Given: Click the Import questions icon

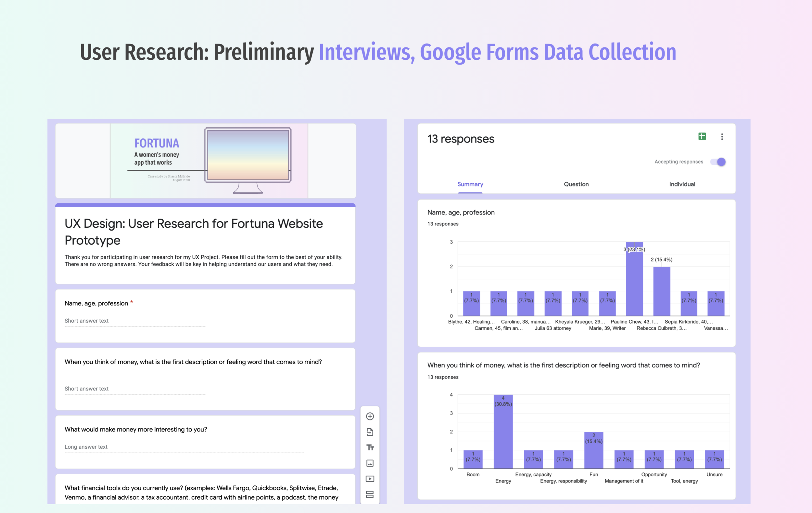Looking at the screenshot, I should tap(370, 432).
